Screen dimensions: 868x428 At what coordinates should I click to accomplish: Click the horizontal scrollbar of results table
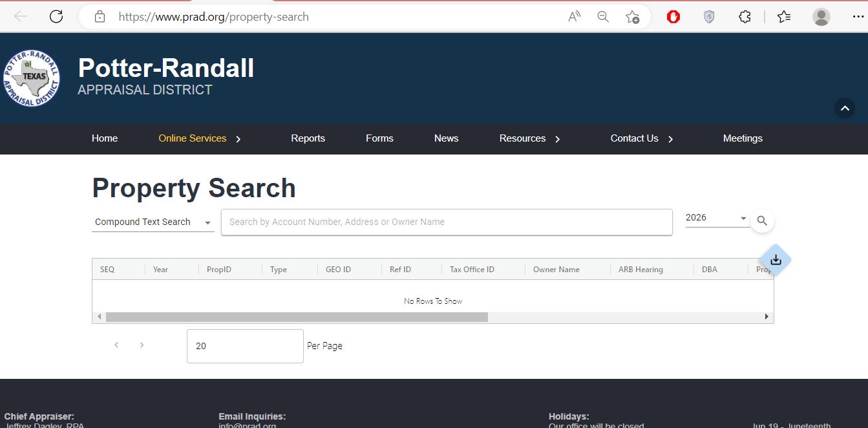click(297, 317)
